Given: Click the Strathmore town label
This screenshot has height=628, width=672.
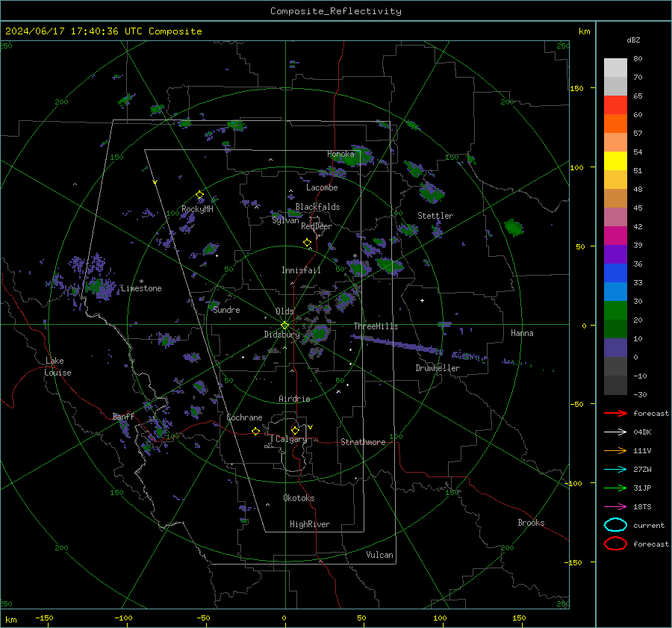Looking at the screenshot, I should point(363,442).
